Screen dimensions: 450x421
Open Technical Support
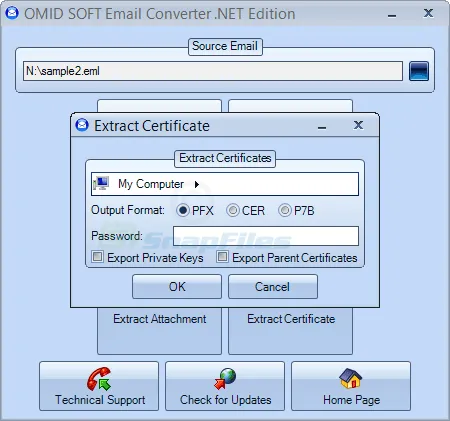pos(99,386)
